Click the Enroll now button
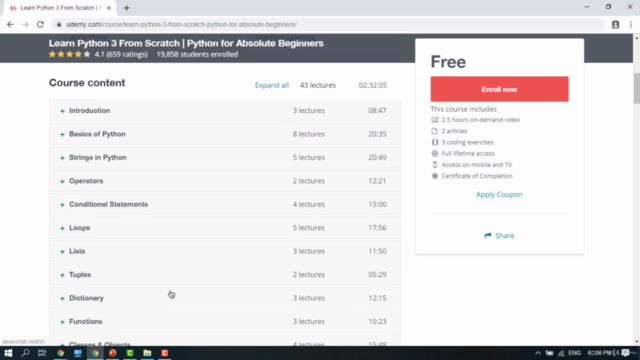 point(499,89)
